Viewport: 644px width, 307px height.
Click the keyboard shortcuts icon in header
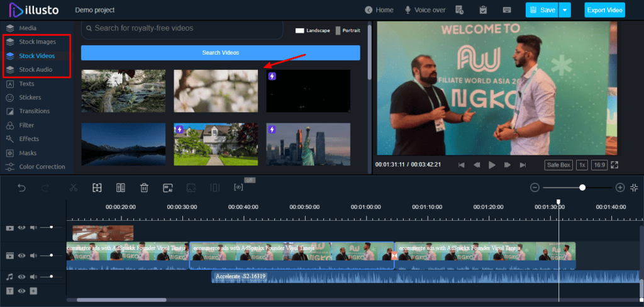(507, 10)
